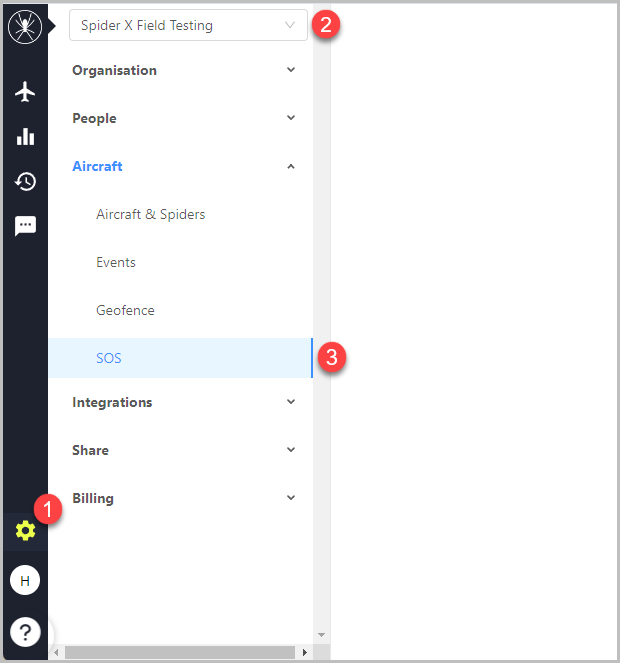Select Aircraft & Spiders menu item
The height and width of the screenshot is (663, 620).
click(x=151, y=214)
